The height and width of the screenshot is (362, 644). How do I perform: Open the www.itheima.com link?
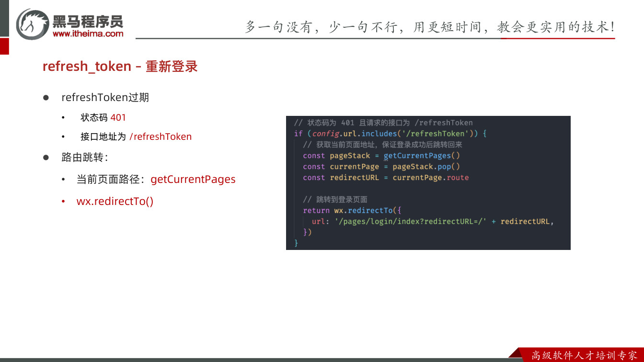pyautogui.click(x=88, y=34)
